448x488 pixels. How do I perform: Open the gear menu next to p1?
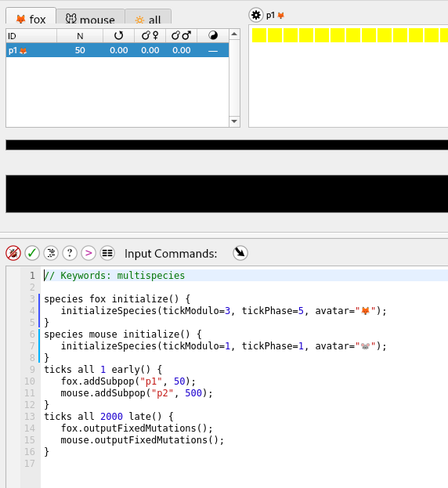click(256, 15)
